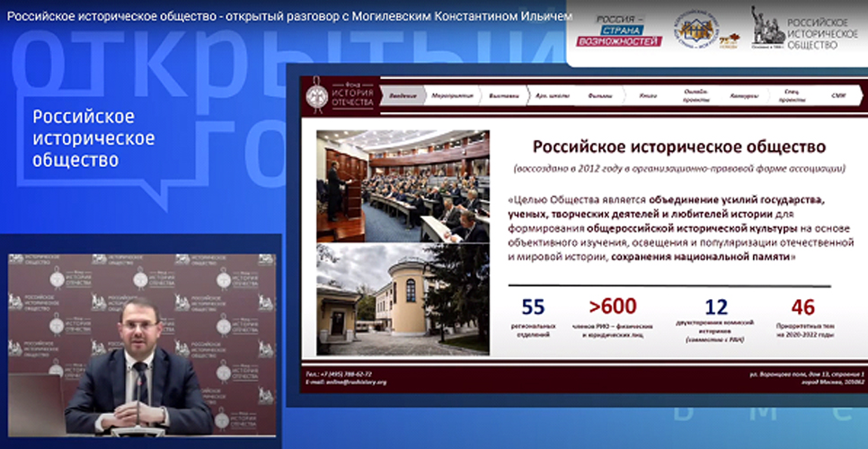The width and height of the screenshot is (868, 449).
Task: Click the number '12' bilateral commissions
Action: pos(715,307)
